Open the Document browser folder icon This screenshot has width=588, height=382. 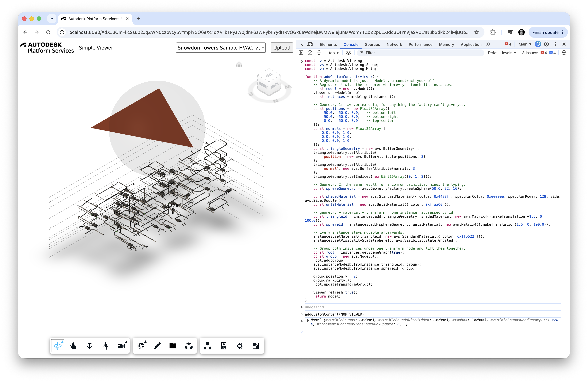click(173, 346)
